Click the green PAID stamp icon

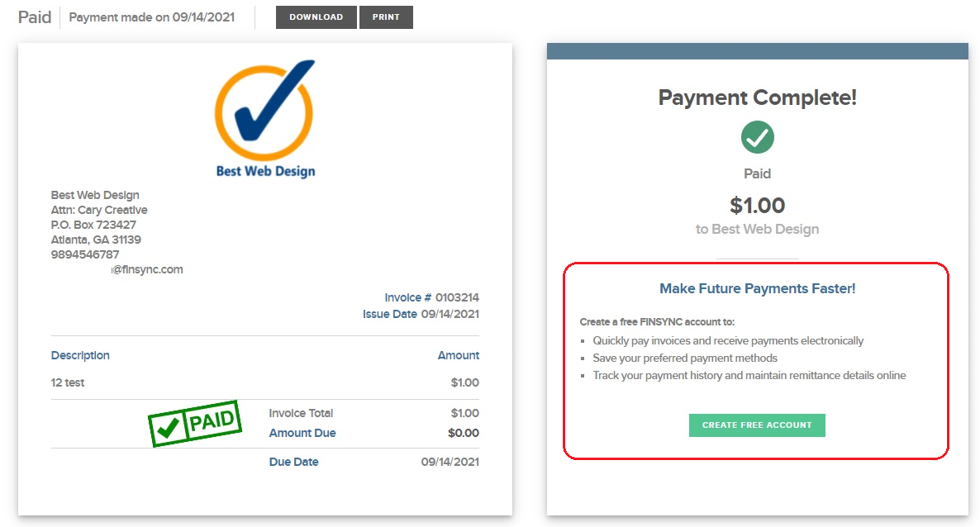[195, 423]
